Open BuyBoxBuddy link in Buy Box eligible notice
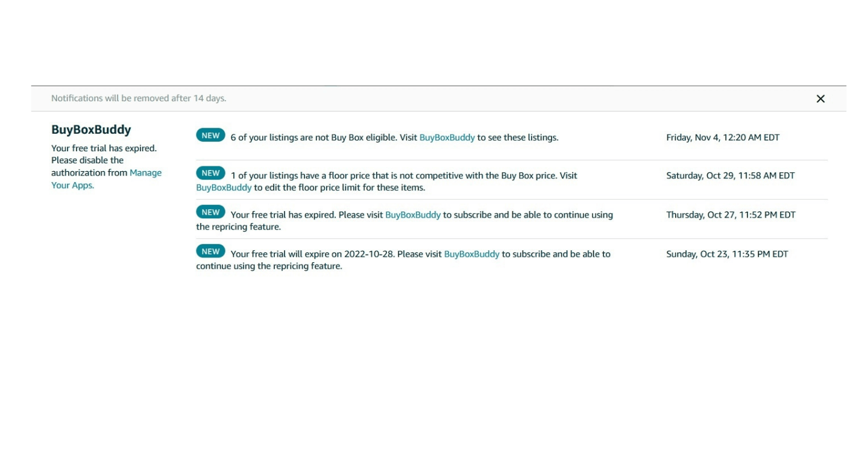Screen dimensions: 868x475 [x=447, y=137]
